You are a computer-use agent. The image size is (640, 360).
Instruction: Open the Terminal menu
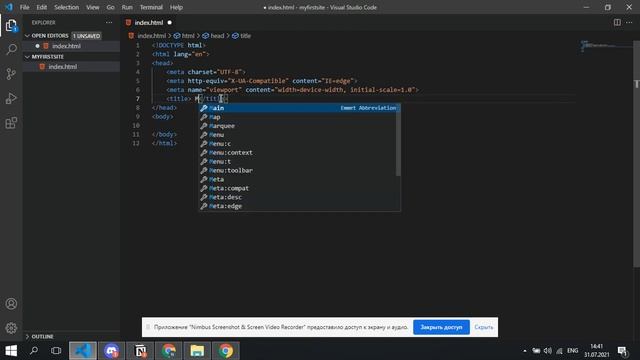(x=151, y=7)
